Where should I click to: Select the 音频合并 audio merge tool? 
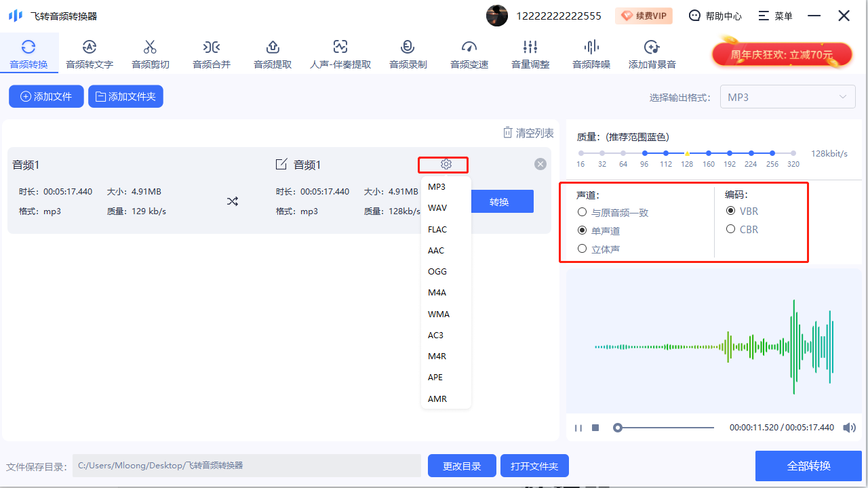tap(211, 53)
